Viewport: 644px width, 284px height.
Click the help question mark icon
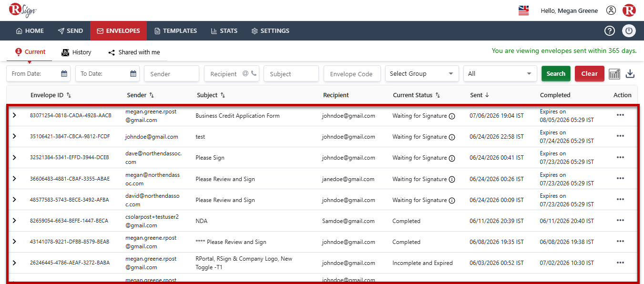pyautogui.click(x=610, y=31)
